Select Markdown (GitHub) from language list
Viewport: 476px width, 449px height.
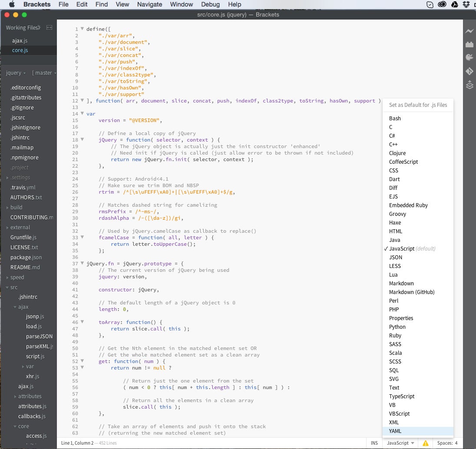tap(418, 292)
